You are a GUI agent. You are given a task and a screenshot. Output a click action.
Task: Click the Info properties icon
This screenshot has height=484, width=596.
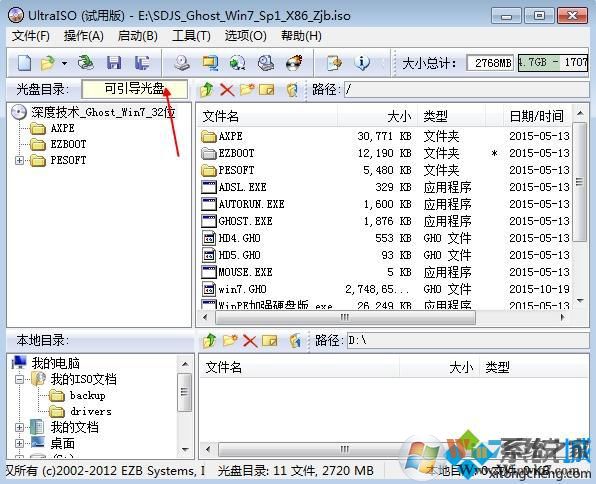(x=361, y=63)
